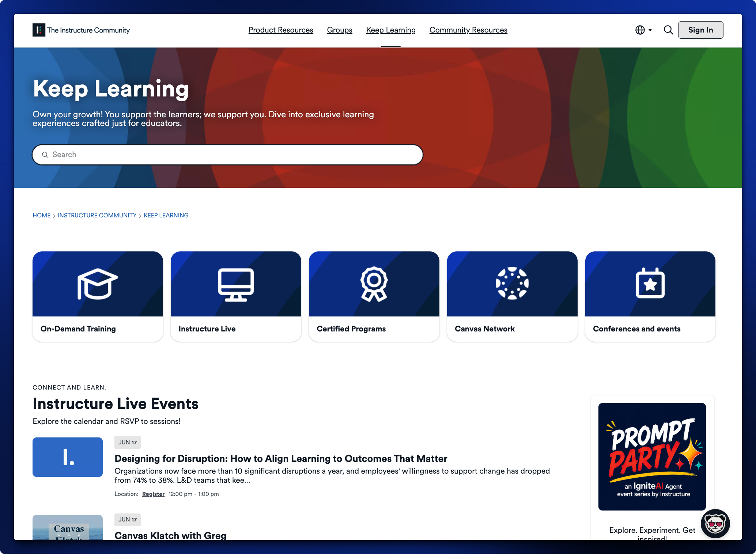Click the monitor Instructure Live icon
The image size is (756, 554).
point(236,285)
